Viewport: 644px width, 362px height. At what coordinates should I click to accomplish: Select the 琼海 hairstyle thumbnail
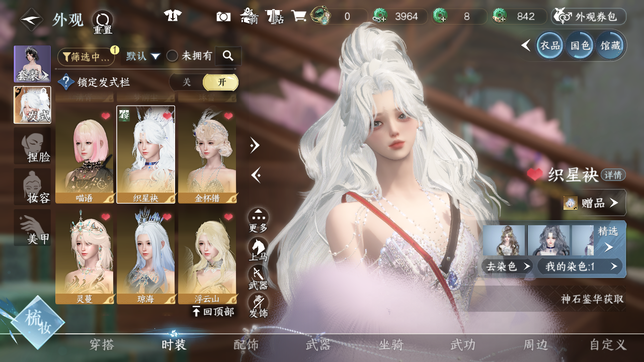[x=146, y=254]
